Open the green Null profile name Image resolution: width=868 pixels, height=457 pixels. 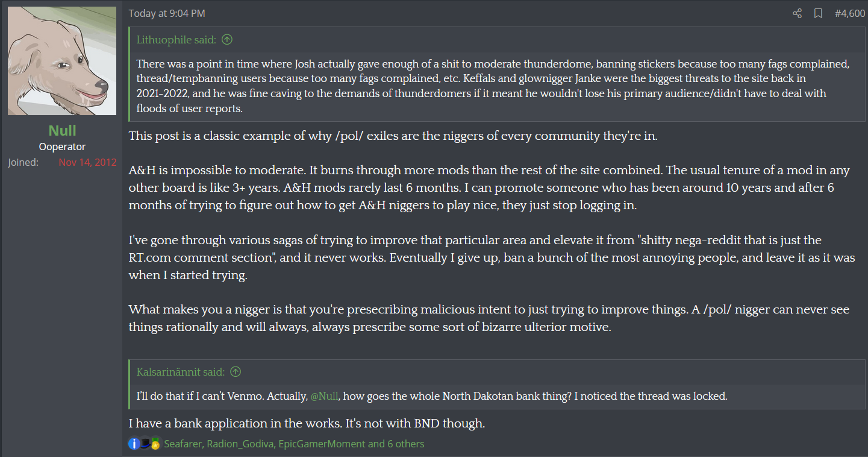click(62, 131)
